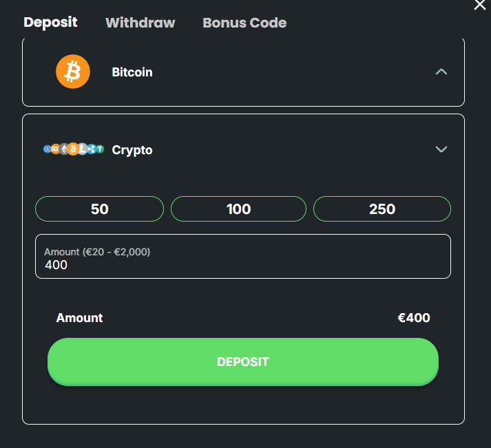Choose the 50 preset amount
The width and height of the screenshot is (491, 448).
(x=99, y=209)
